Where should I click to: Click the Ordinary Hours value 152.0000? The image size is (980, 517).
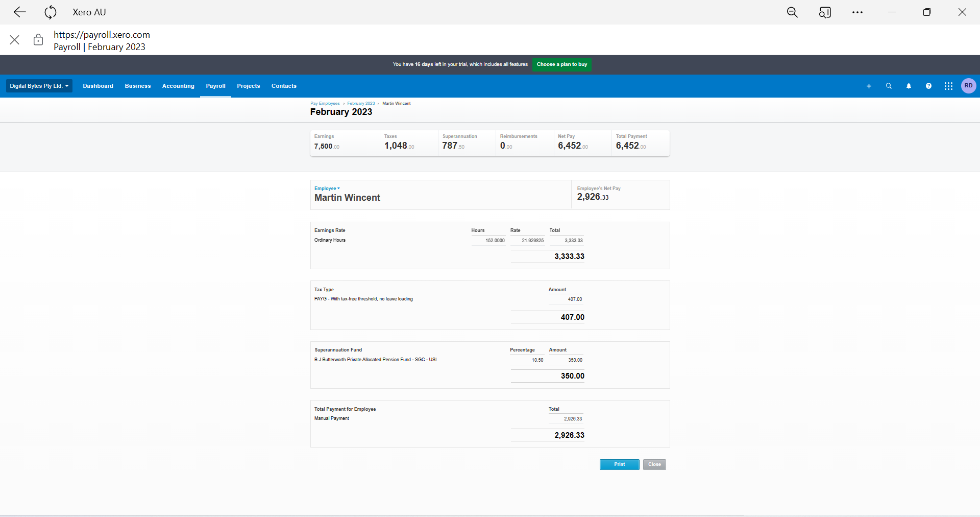pos(488,240)
